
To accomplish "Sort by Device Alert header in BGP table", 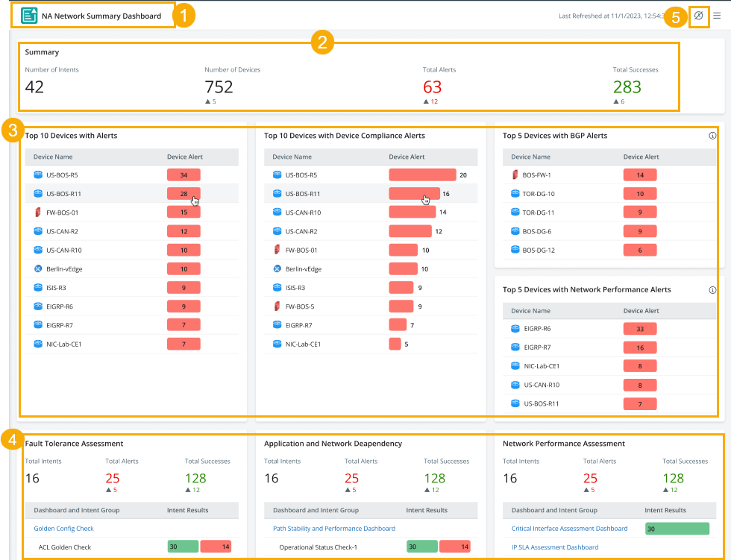I will click(641, 157).
